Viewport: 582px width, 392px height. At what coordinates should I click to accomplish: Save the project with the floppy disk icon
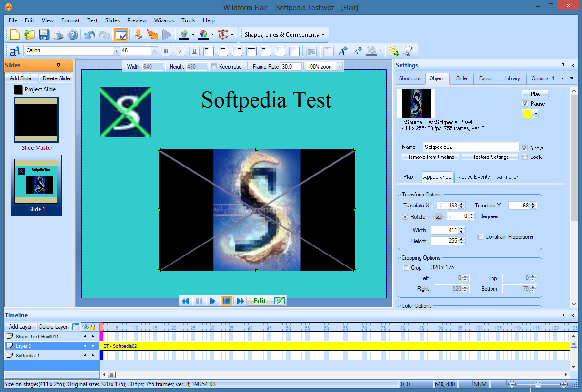44,35
